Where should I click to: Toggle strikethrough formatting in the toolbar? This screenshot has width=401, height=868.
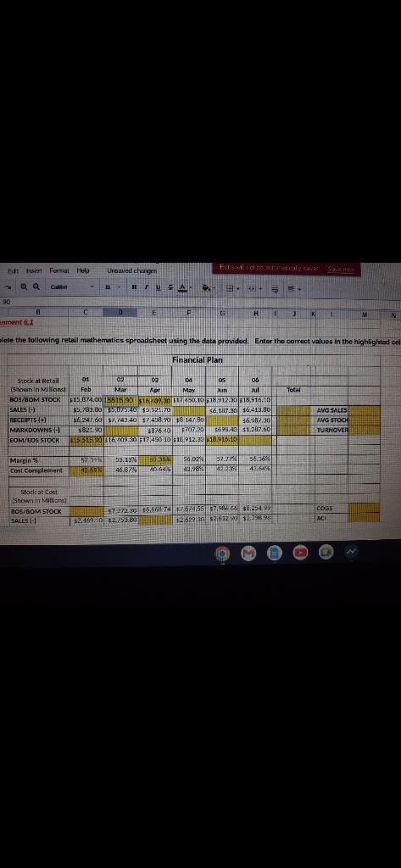169,288
